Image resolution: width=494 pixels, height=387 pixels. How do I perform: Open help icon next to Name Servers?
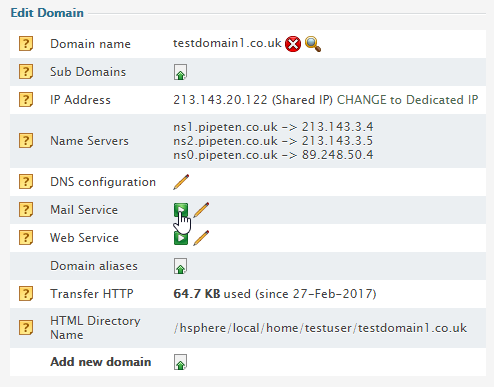[26, 141]
